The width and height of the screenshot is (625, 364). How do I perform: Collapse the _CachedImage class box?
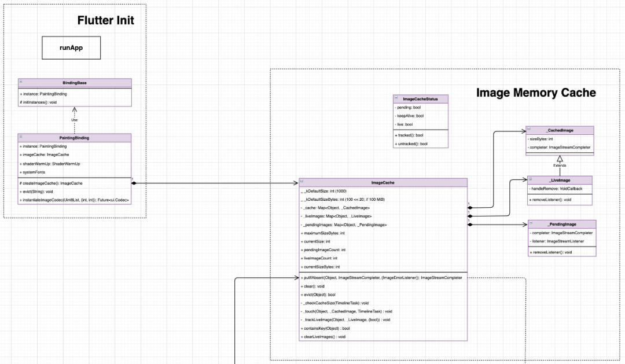pos(528,129)
